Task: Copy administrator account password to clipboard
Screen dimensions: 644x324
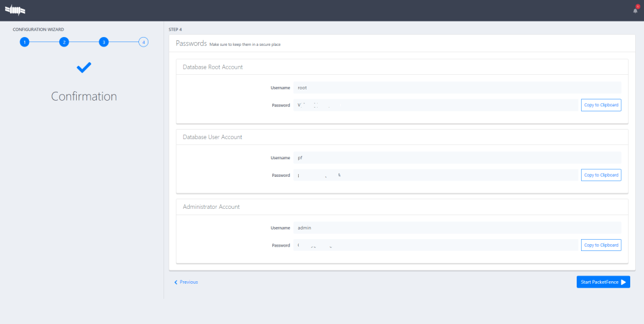Action: click(x=601, y=245)
